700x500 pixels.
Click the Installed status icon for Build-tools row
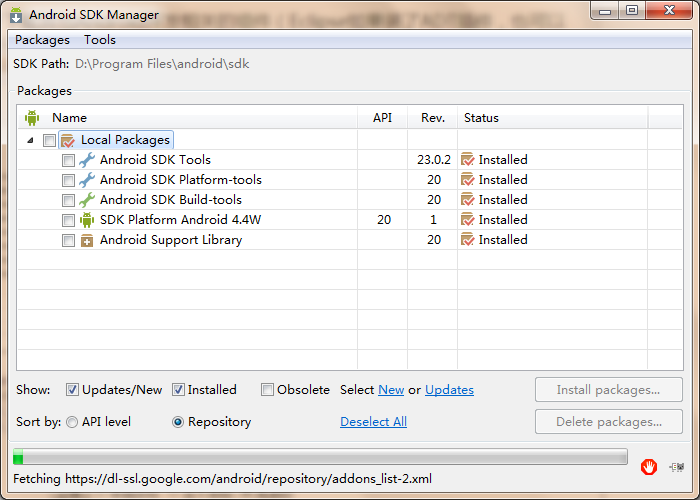pyautogui.click(x=467, y=200)
